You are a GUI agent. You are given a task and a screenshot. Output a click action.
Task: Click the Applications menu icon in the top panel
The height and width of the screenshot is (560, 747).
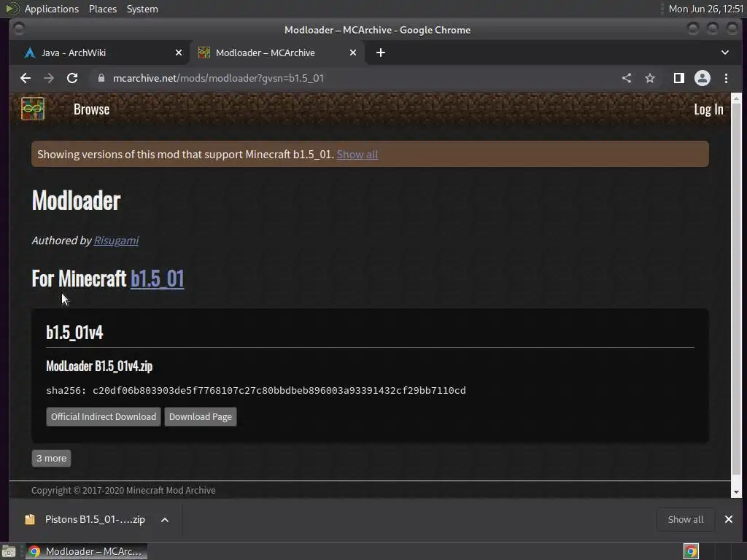12,9
